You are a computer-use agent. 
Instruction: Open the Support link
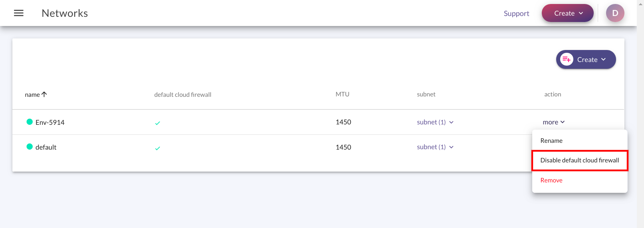516,13
